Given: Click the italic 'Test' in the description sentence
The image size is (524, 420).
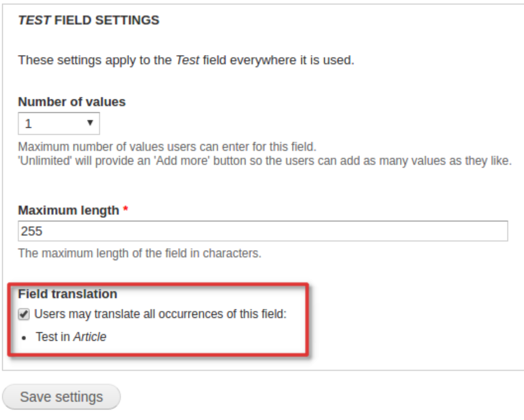Looking at the screenshot, I should 188,60.
